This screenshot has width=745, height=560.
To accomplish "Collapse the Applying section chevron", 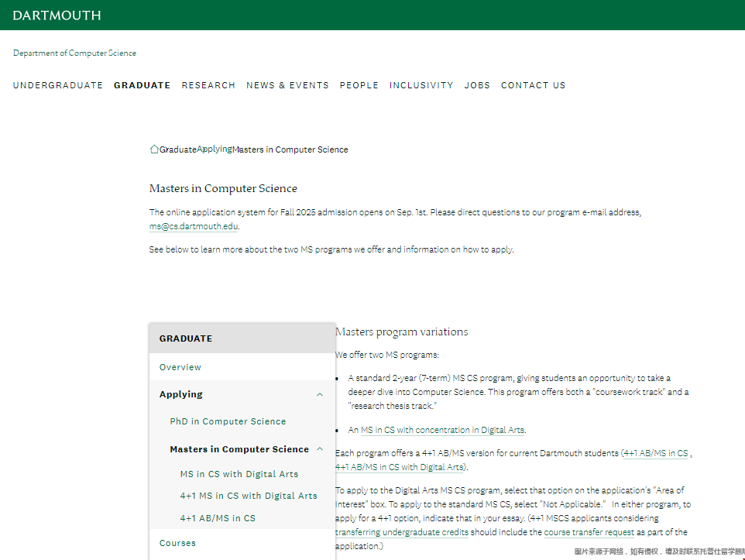I will pyautogui.click(x=320, y=394).
